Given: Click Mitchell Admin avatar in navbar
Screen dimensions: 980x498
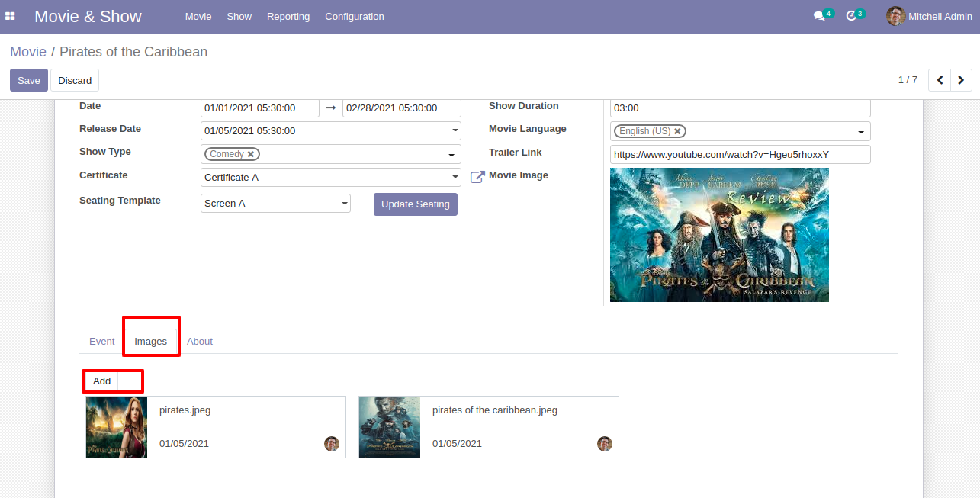Looking at the screenshot, I should [x=895, y=16].
